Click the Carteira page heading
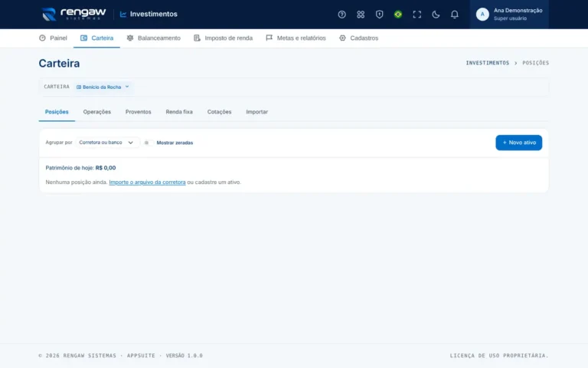The image size is (588, 368). click(x=59, y=63)
